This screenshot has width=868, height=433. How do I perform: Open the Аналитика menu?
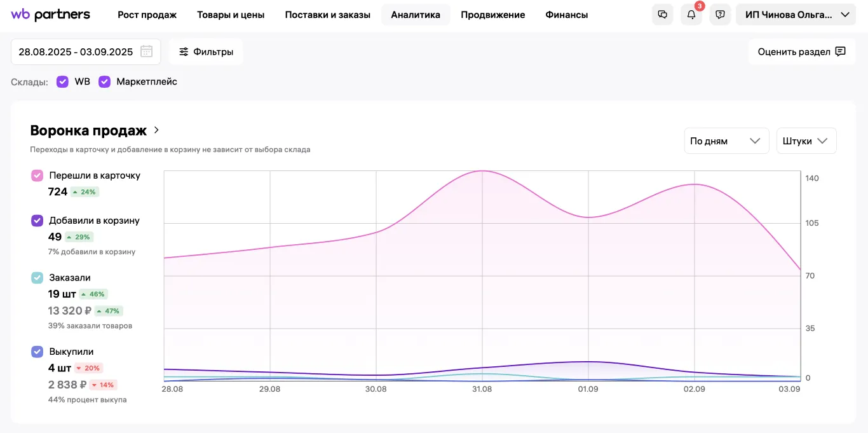[x=416, y=15]
